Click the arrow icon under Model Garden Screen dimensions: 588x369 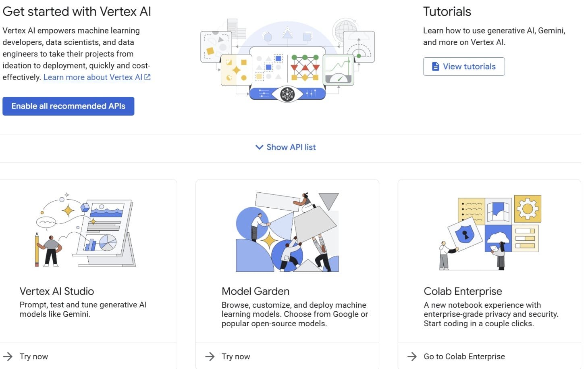210,356
